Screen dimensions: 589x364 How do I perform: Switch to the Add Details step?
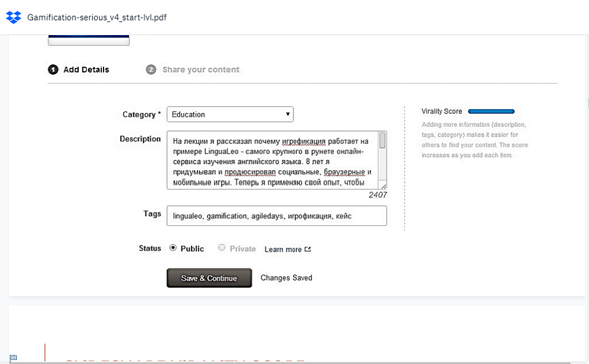pos(86,70)
